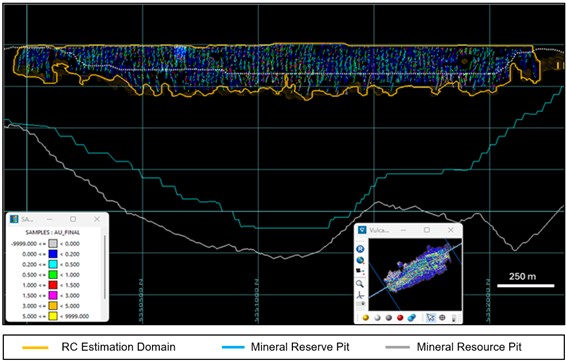Click the blue double-sphere icon in bottom toolbar
The image size is (566, 361).
click(412, 318)
